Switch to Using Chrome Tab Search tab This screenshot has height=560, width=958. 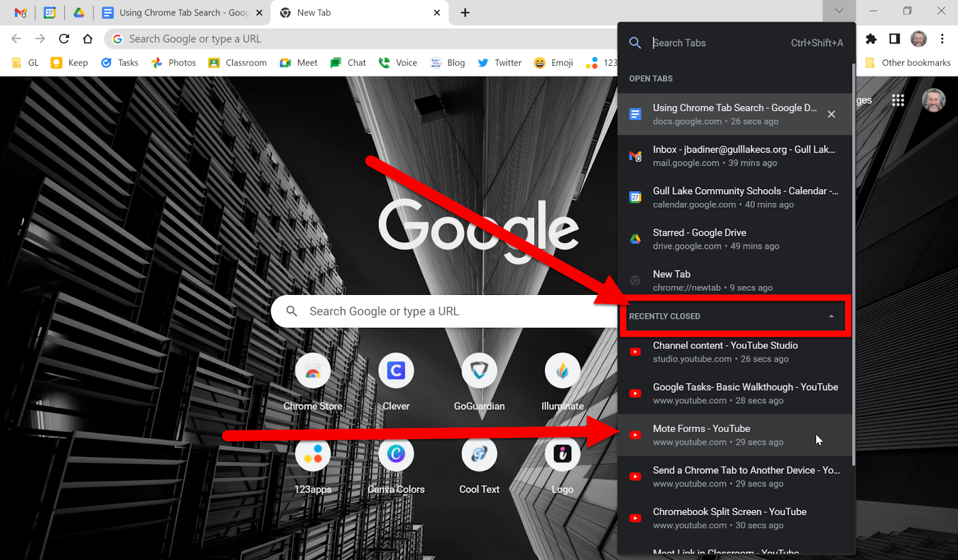point(183,13)
